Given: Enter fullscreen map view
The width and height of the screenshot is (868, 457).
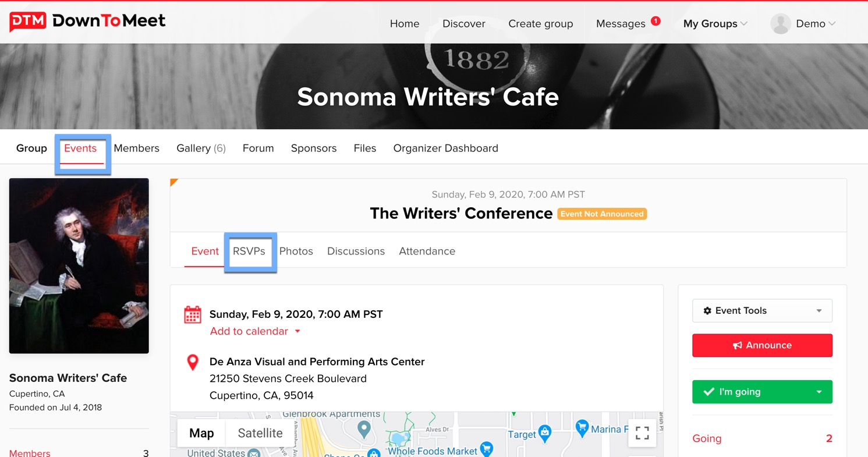Looking at the screenshot, I should 642,433.
